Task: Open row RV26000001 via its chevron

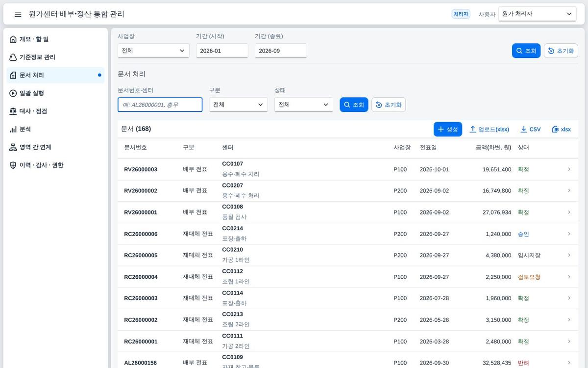Action: coord(569,212)
